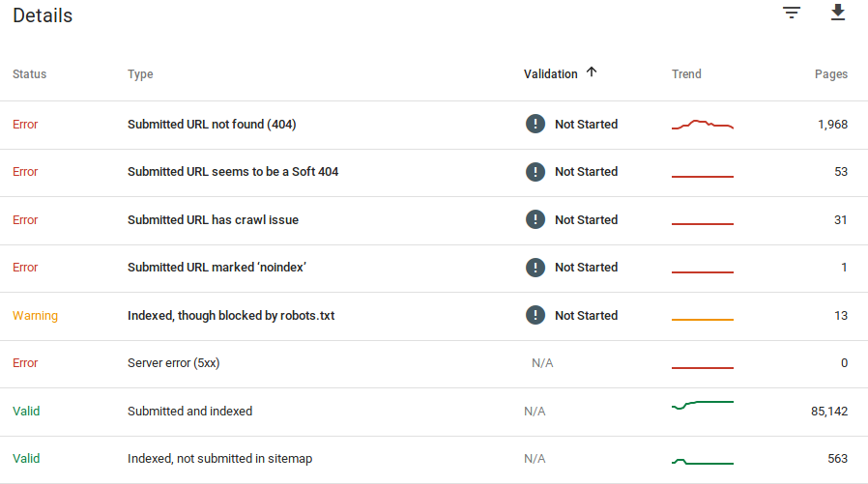Open 'Indexed, though blocked by robots.txt' row

point(231,316)
